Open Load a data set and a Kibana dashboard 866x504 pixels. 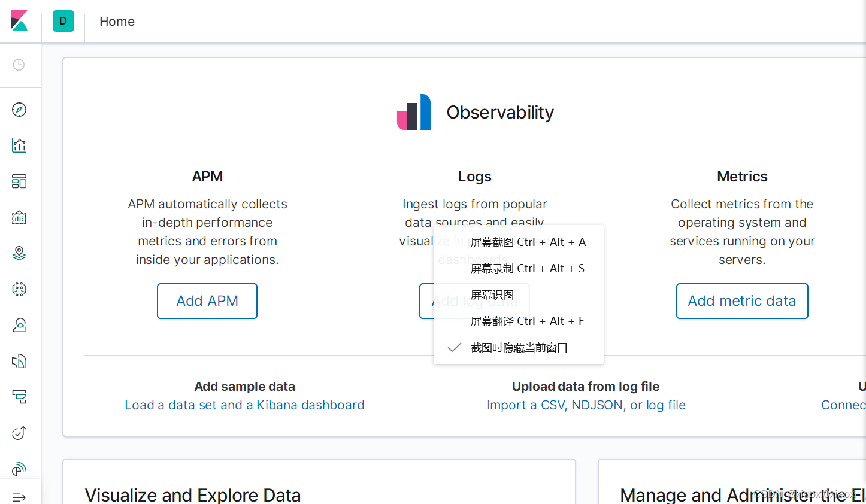click(244, 405)
